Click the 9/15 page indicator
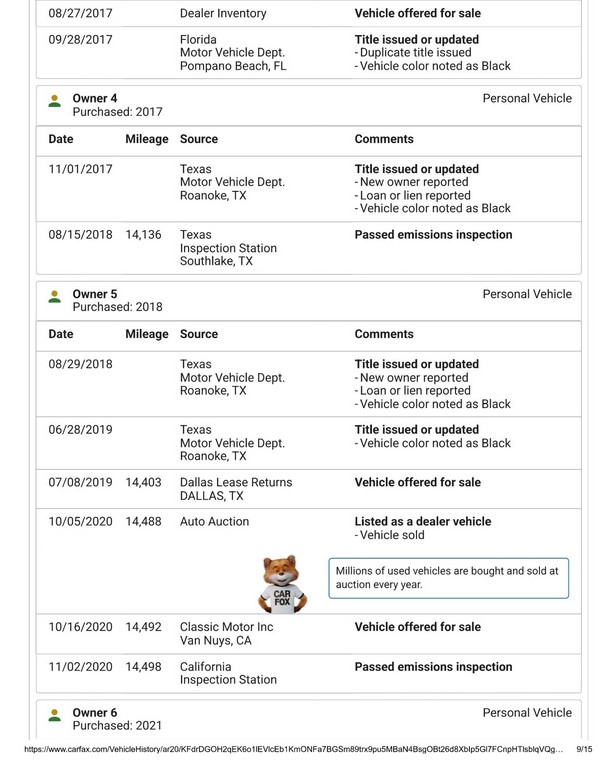 click(x=584, y=748)
